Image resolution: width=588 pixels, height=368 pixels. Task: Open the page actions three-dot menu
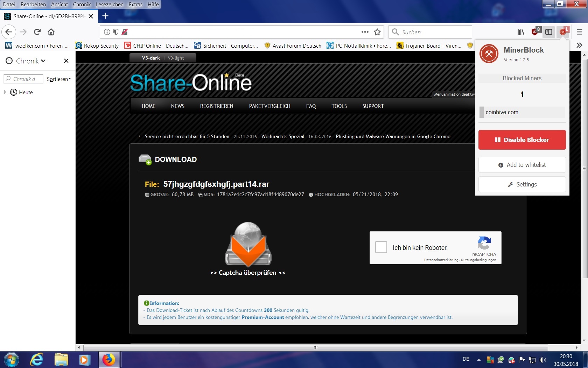click(x=365, y=32)
